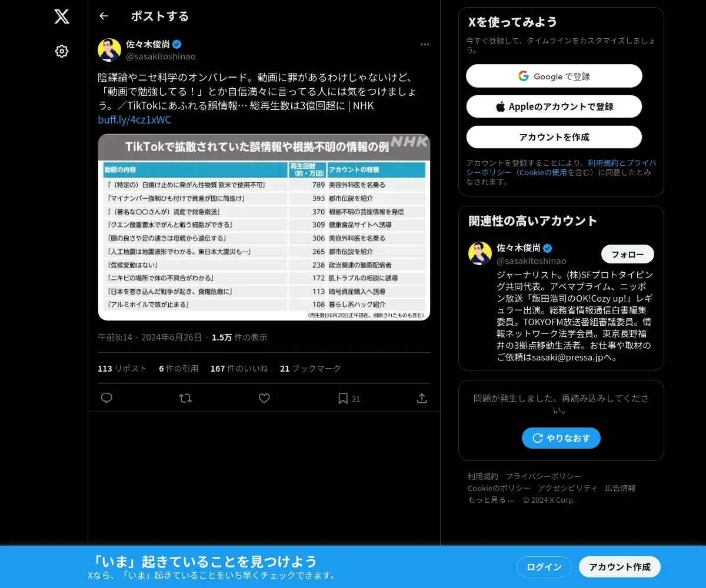Image resolution: width=706 pixels, height=588 pixels.
Task: Open footer 利用規約 link
Action: [483, 476]
